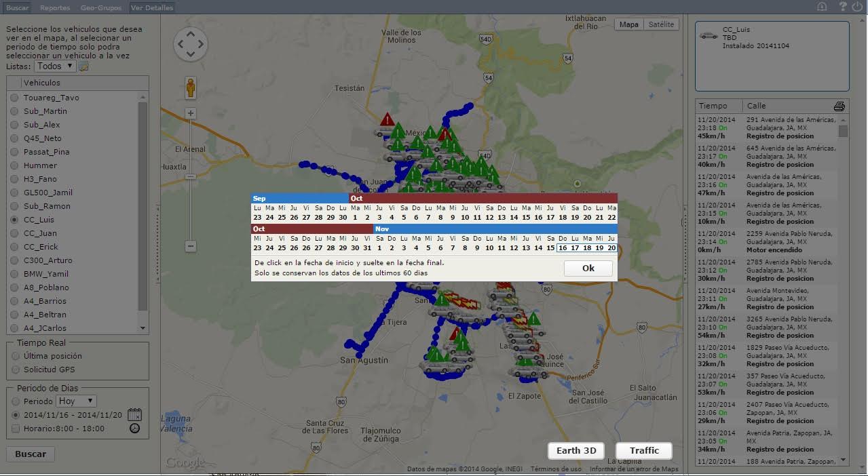Open the calendar date range picker icon
The width and height of the screenshot is (868, 476).
click(134, 415)
